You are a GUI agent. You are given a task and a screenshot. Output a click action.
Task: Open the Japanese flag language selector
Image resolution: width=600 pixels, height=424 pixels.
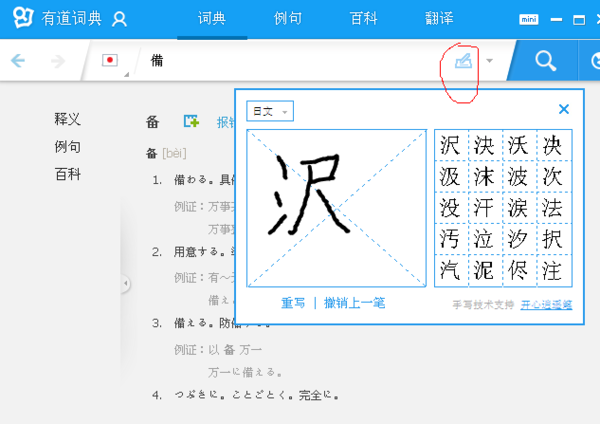110,60
